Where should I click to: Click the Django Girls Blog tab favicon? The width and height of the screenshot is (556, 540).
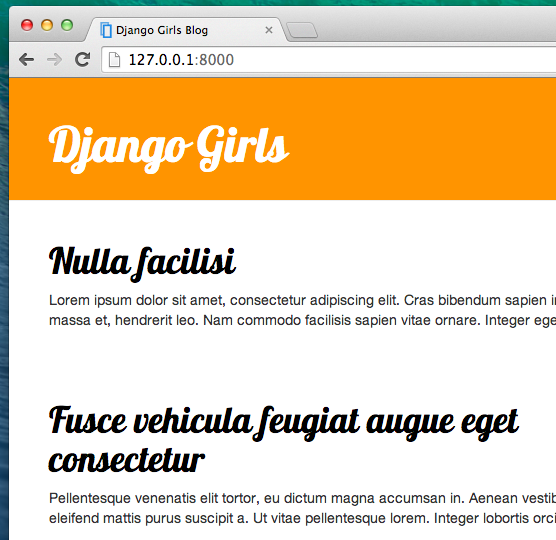click(x=106, y=30)
